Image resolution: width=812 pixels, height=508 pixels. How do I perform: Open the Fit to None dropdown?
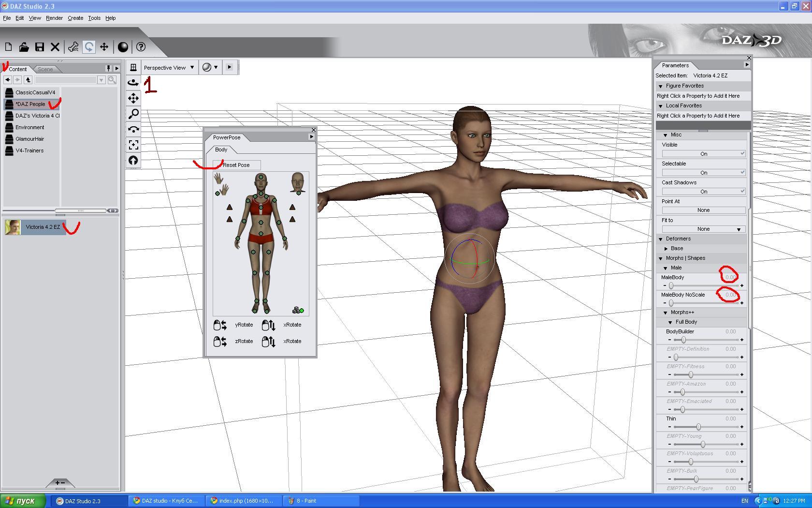(703, 229)
